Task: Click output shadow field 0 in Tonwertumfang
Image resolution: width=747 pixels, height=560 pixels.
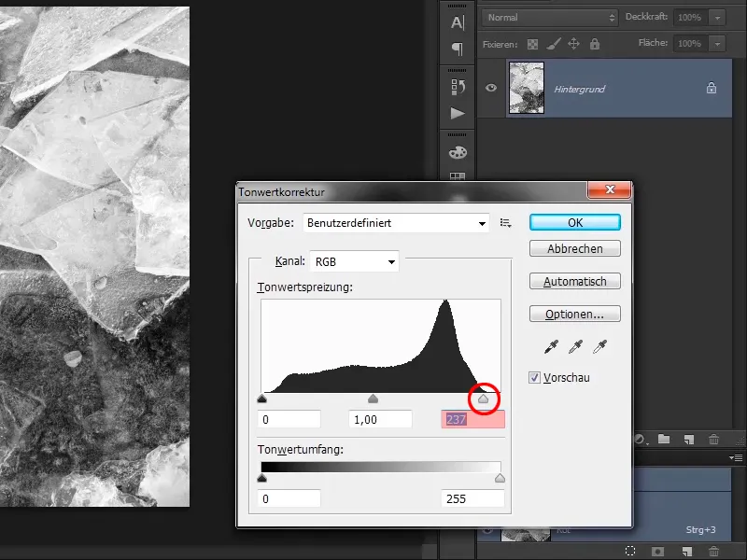Action: tap(289, 498)
